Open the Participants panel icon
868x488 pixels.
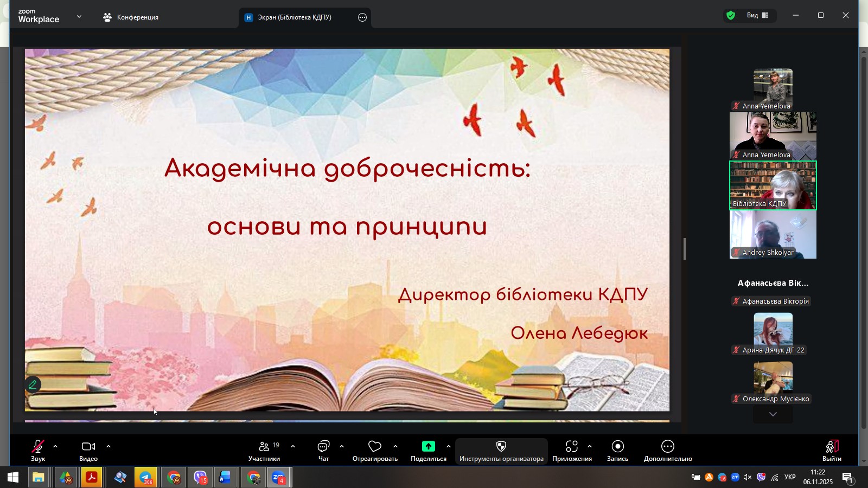[x=264, y=447]
